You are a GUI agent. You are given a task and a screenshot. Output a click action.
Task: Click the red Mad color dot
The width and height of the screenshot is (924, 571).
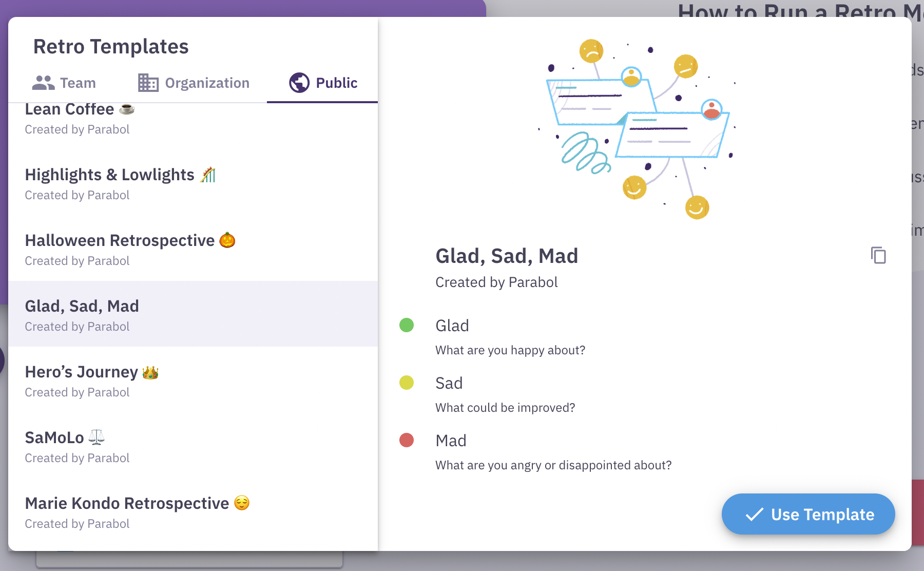tap(407, 440)
